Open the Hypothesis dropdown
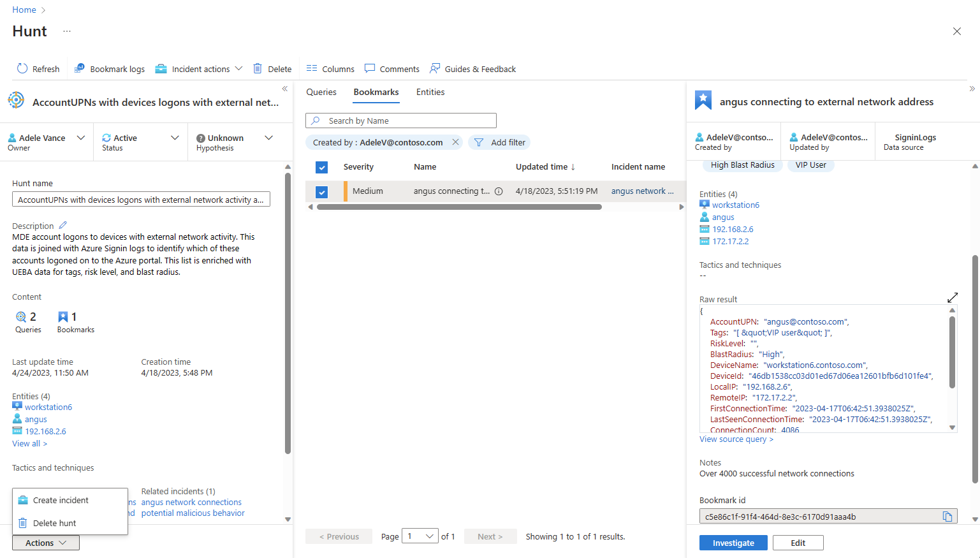Image resolution: width=980 pixels, height=558 pixels. click(x=268, y=137)
